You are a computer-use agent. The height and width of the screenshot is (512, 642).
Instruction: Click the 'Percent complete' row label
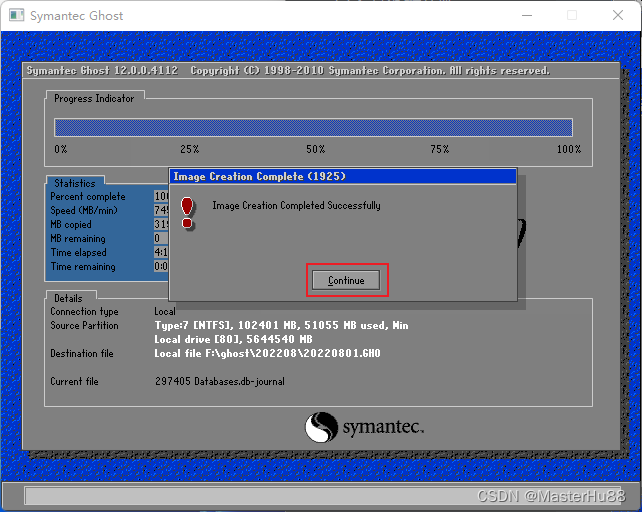[88, 196]
